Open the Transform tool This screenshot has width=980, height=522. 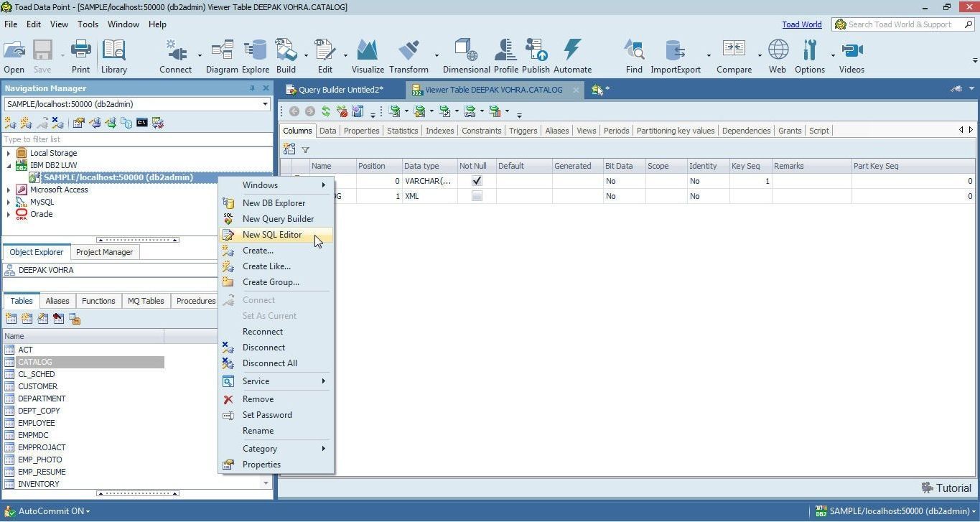(409, 57)
